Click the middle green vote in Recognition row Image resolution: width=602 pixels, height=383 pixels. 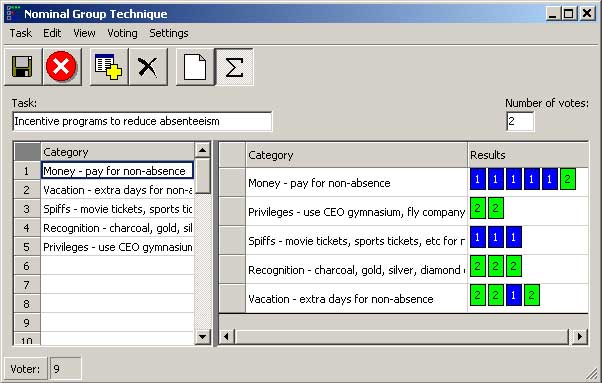click(496, 266)
